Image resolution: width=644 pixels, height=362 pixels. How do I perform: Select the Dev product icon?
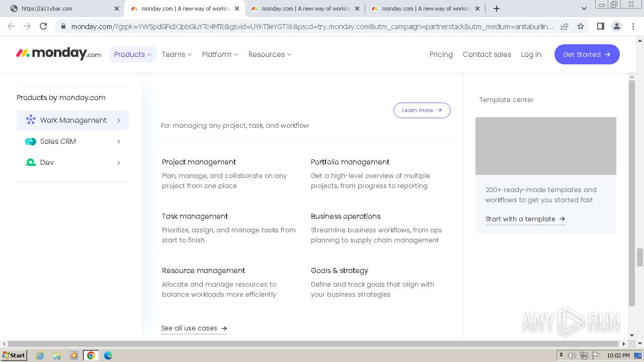tap(31, 162)
